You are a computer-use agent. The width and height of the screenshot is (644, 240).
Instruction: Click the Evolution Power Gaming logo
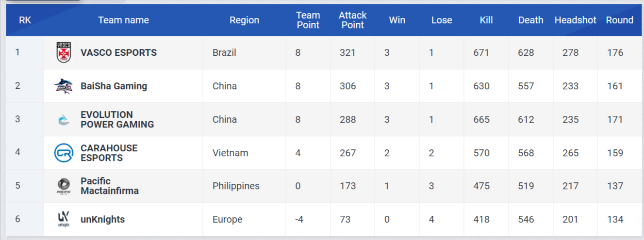(64, 120)
